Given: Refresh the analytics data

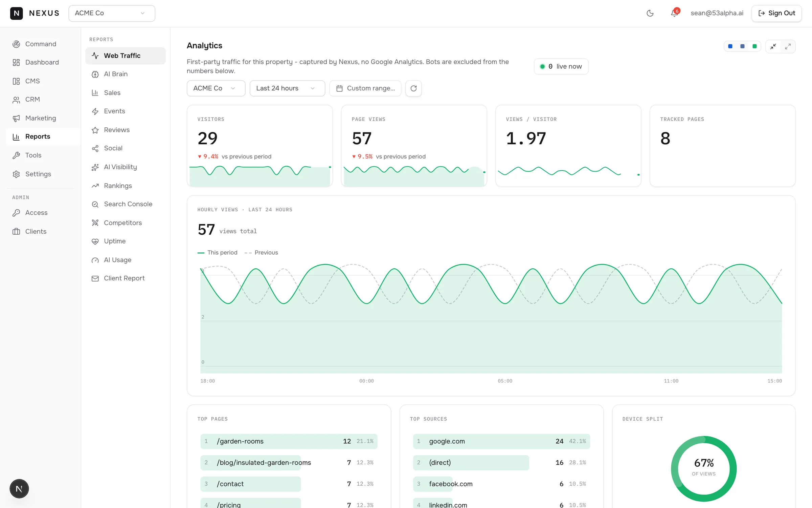Looking at the screenshot, I should coord(413,88).
